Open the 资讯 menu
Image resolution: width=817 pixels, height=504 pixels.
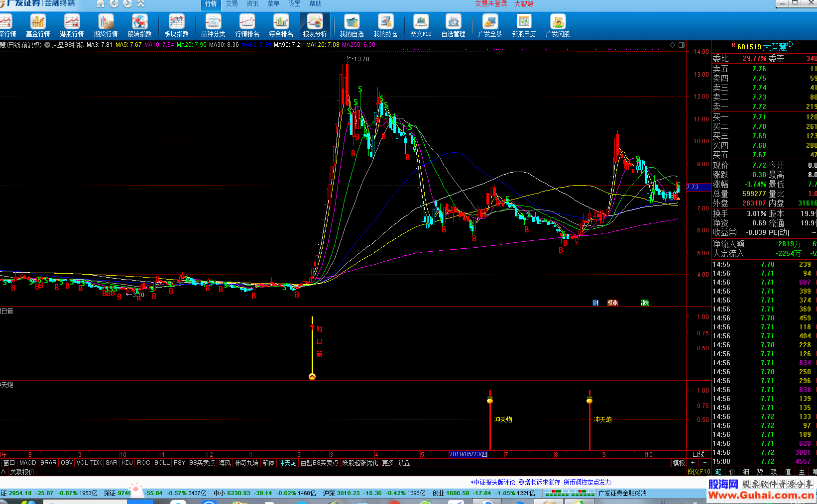click(x=252, y=4)
